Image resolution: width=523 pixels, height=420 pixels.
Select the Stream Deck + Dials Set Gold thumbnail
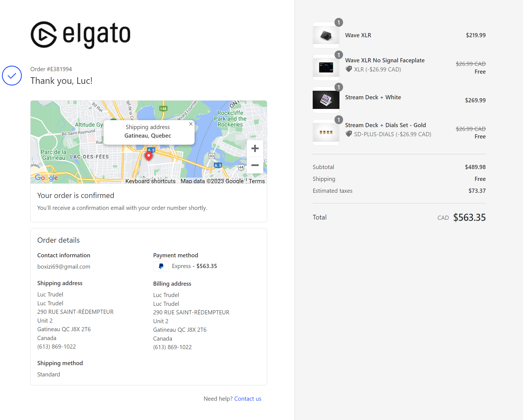(326, 132)
